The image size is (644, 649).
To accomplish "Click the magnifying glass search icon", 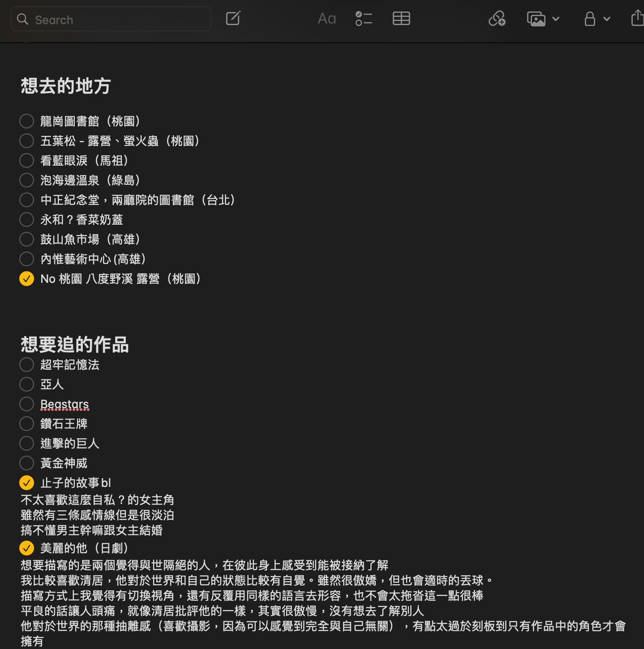I will (22, 19).
